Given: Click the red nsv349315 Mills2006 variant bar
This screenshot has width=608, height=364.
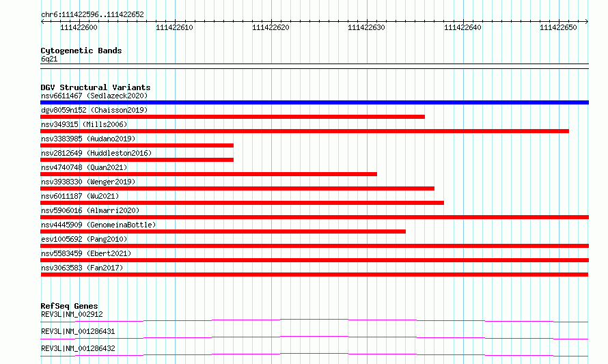Looking at the screenshot, I should point(305,131).
